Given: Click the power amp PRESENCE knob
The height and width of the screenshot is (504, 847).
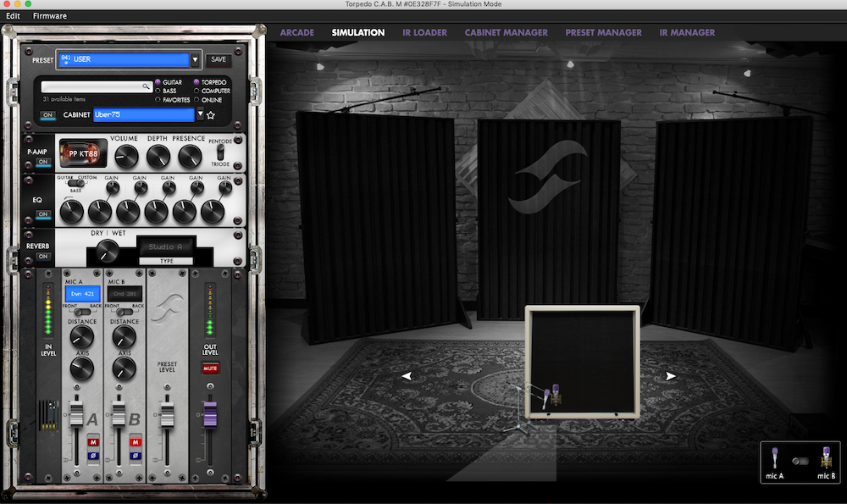Looking at the screenshot, I should coord(190,157).
